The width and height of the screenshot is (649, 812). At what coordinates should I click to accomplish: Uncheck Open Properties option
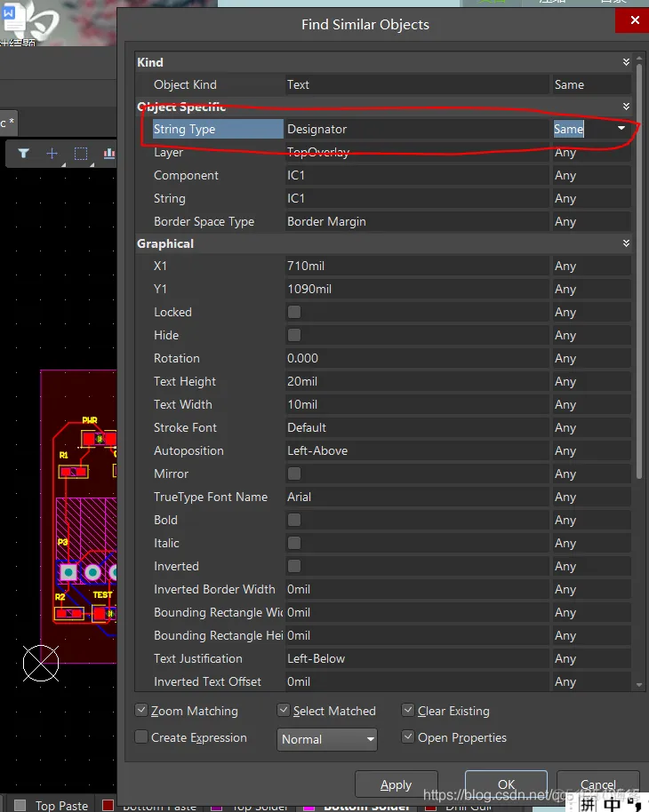coord(408,736)
